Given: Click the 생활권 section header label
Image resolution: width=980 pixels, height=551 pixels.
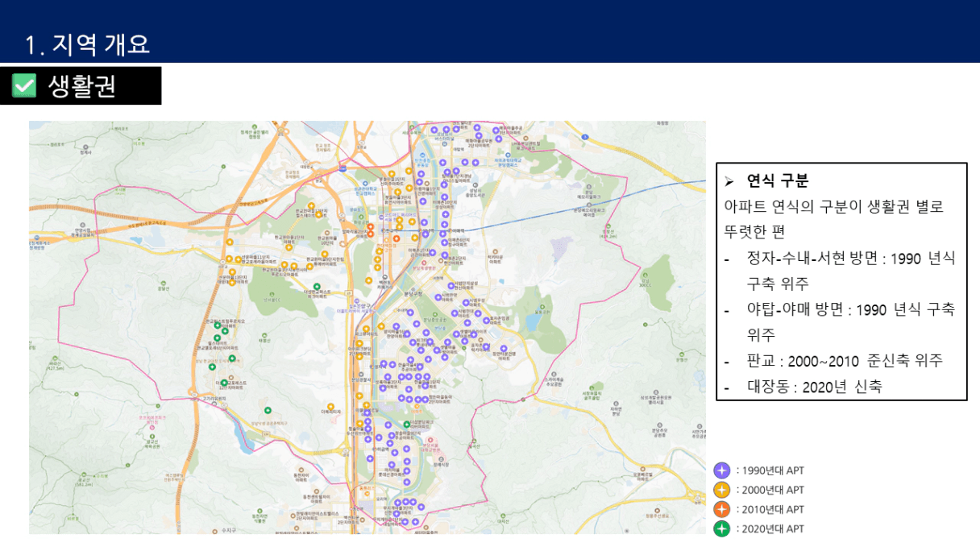Looking at the screenshot, I should [82, 85].
